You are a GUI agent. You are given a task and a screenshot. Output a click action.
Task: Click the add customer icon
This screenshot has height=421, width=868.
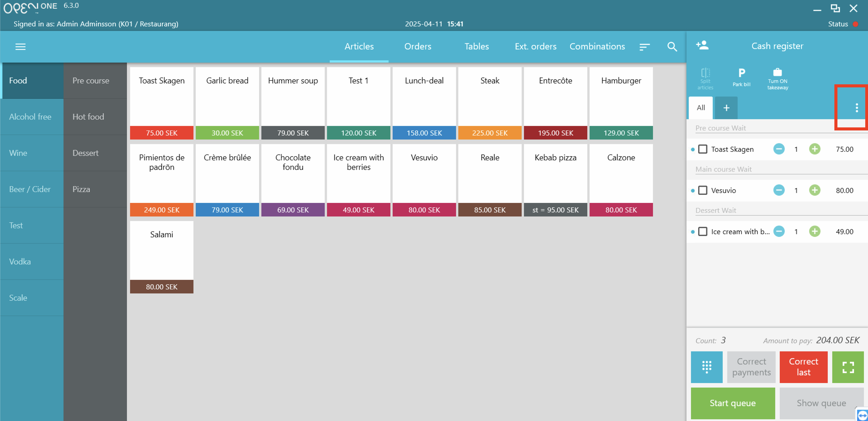click(x=702, y=46)
